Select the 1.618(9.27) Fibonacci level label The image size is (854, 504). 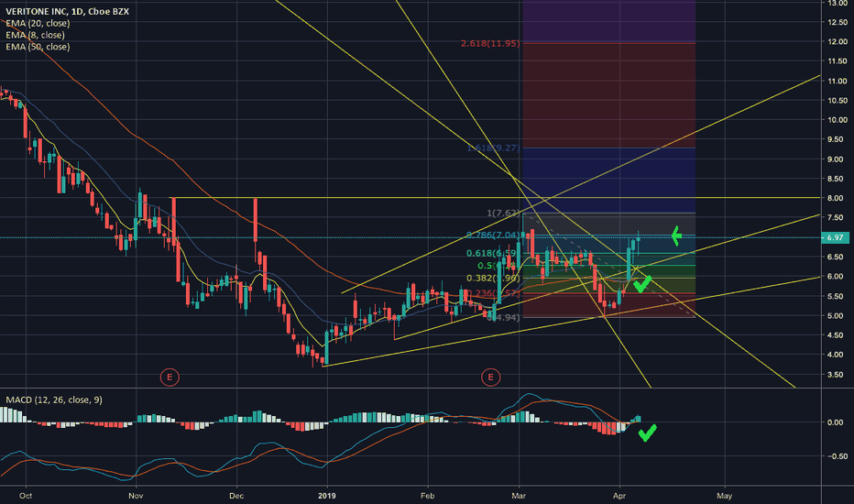[494, 148]
